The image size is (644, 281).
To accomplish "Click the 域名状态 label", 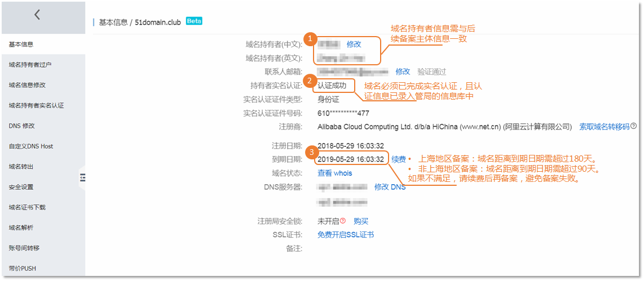I will 288,173.
